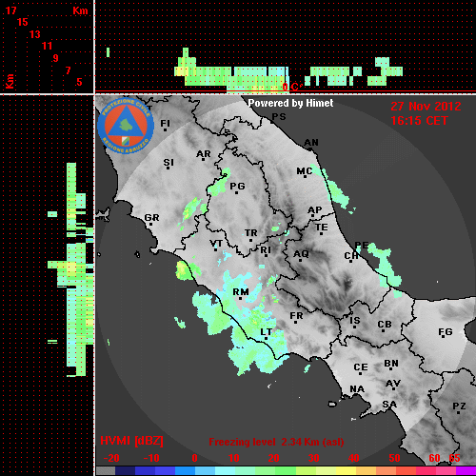
Task: Click the SI city label
Action: 169,163
